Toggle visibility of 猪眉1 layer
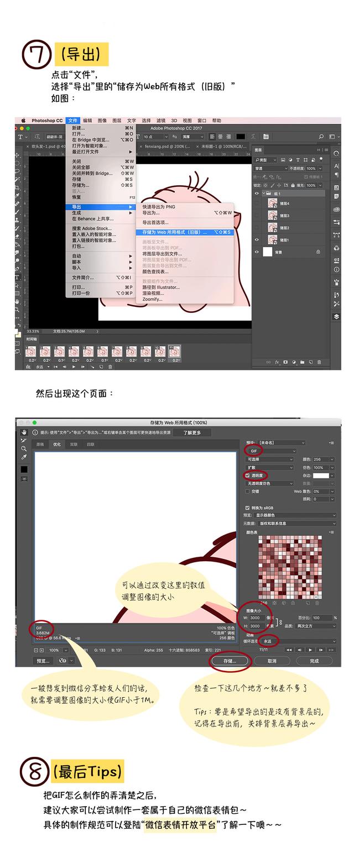The image size is (354, 868). tap(257, 240)
